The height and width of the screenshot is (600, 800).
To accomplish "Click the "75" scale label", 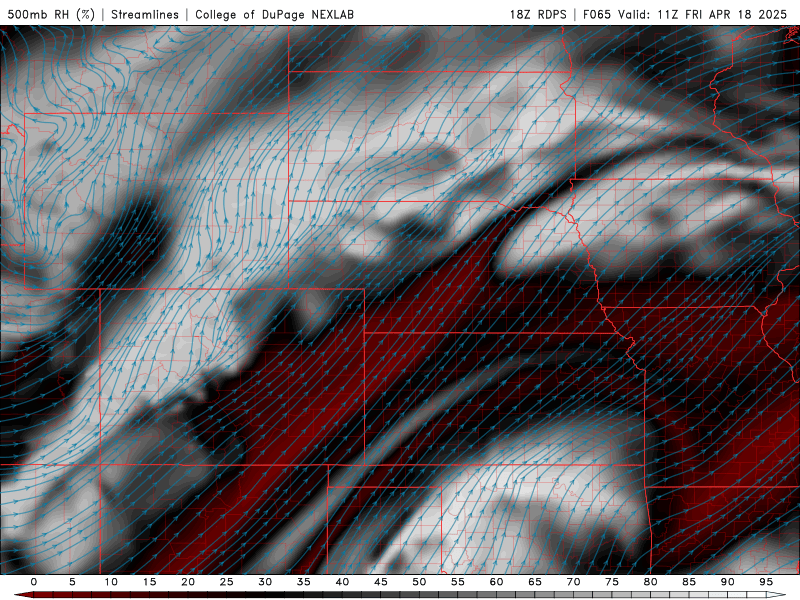I will coord(612,582).
